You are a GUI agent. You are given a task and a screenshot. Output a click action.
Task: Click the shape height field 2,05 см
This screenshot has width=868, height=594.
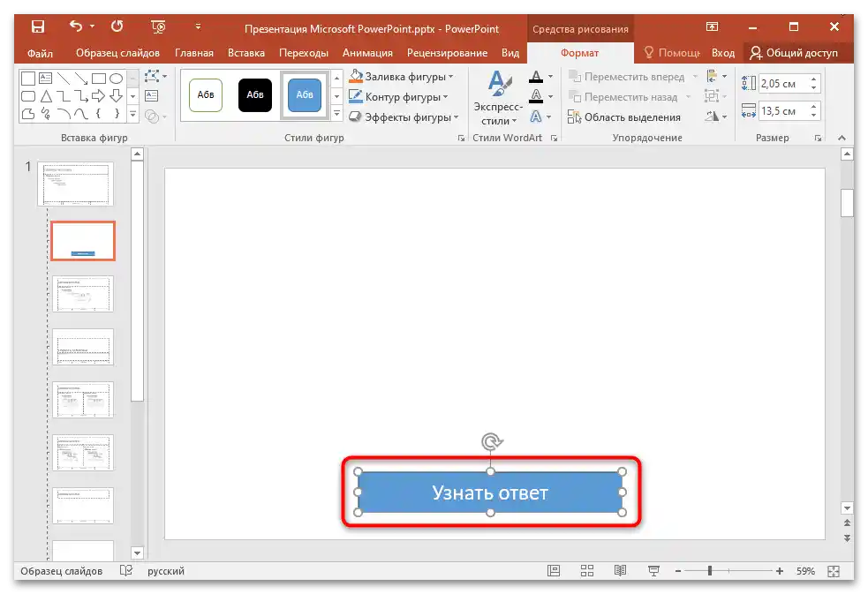point(783,84)
